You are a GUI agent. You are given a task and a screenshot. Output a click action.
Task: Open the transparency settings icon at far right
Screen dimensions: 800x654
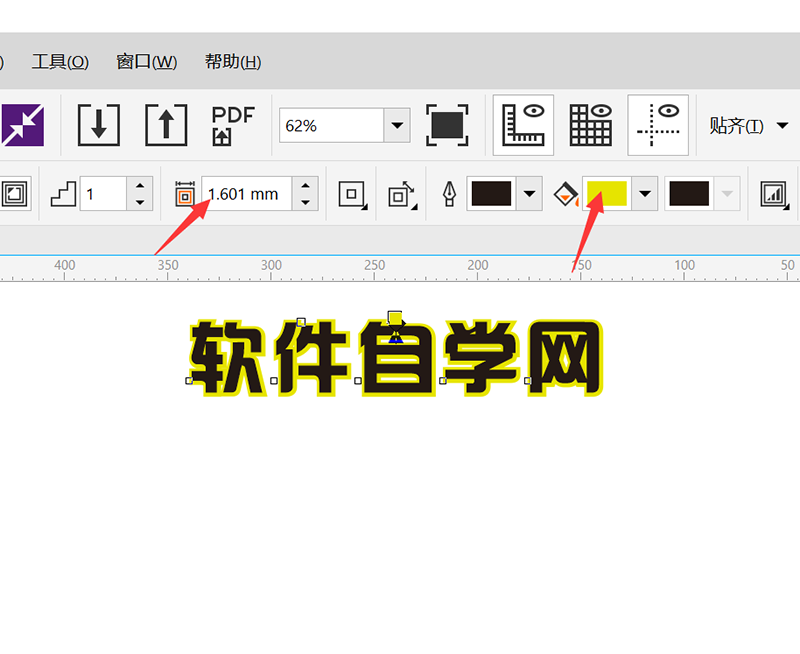[773, 193]
